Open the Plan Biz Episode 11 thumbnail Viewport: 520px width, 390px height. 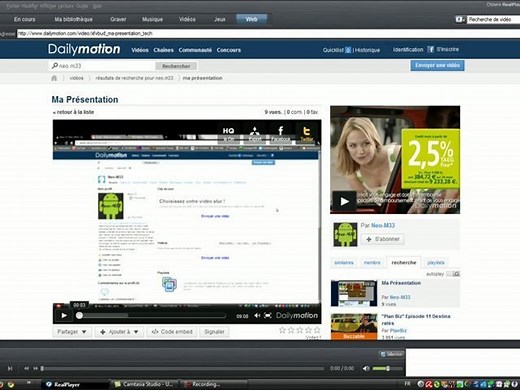pos(354,327)
